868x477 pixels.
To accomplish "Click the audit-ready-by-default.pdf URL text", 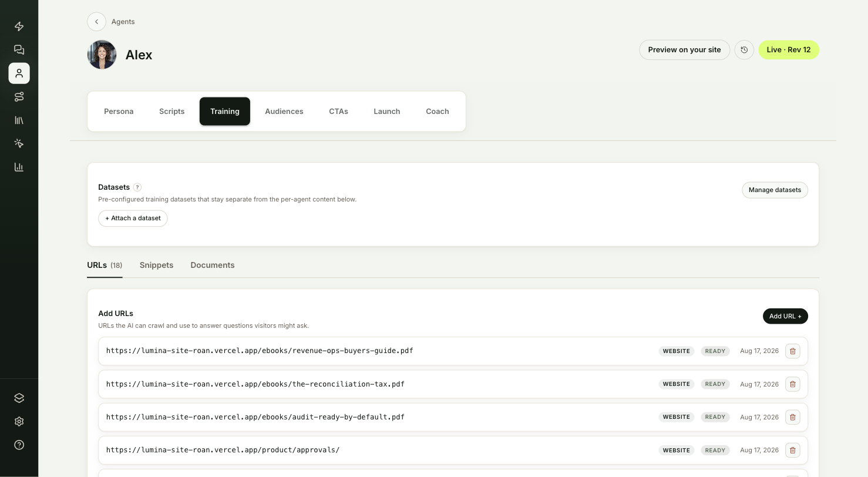I will click(x=255, y=417).
